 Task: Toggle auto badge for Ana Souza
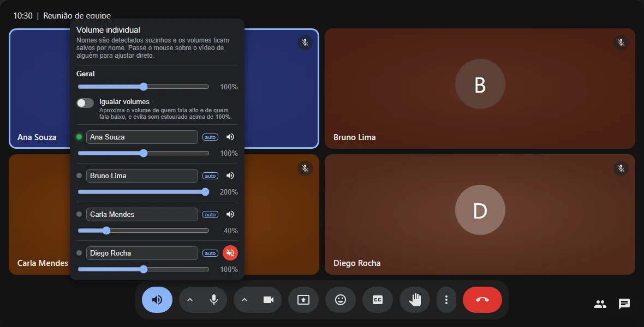point(210,137)
